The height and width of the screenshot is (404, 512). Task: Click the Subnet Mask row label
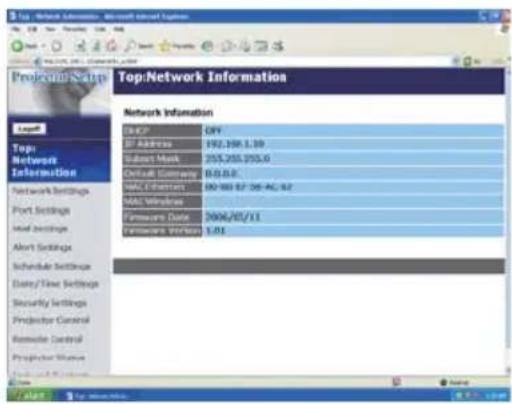(x=162, y=158)
